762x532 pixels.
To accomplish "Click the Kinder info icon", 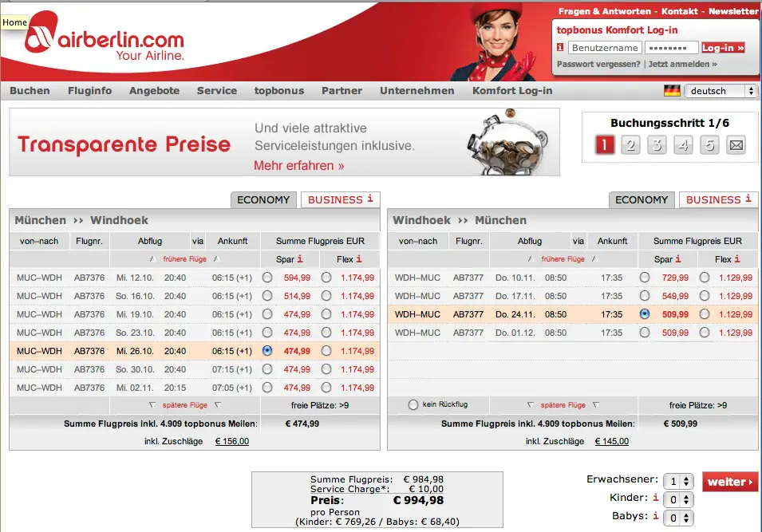I will pos(656,497).
